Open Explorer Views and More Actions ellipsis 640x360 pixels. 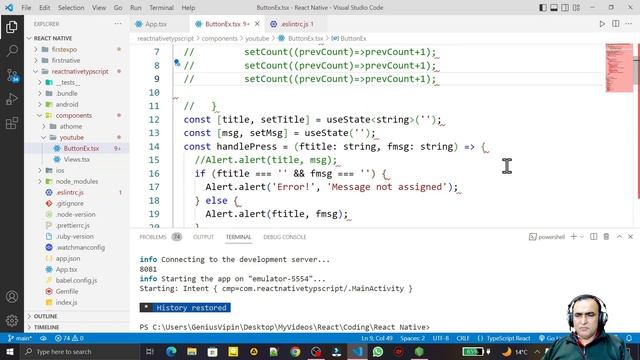pyautogui.click(x=118, y=24)
